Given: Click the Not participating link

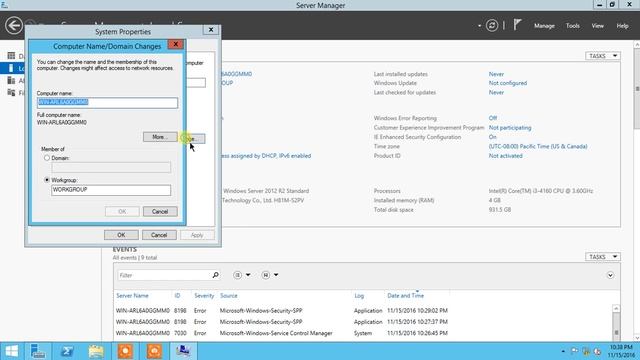Looking at the screenshot, I should coord(510,128).
